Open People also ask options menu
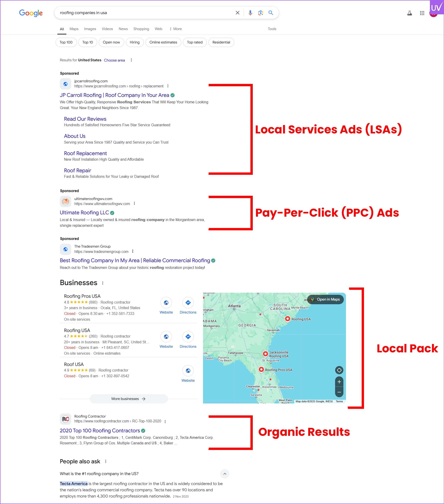This screenshot has height=504, width=444. point(106,461)
